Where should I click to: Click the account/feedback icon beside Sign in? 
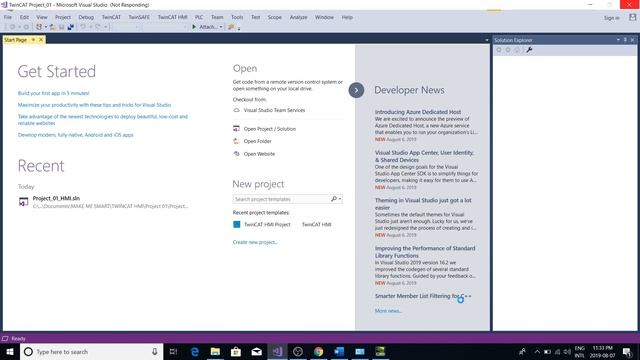pos(632,17)
